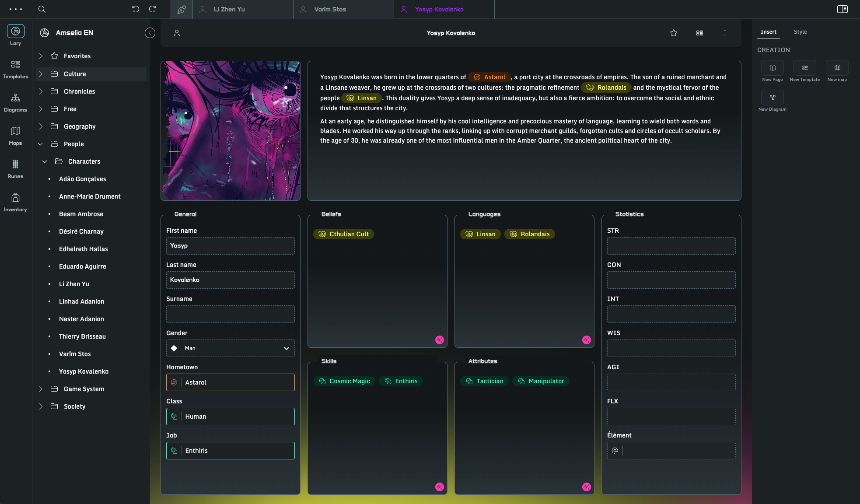Click the Cthulian Cult belief tag
Viewport: 860px width, 504px height.
tap(343, 234)
